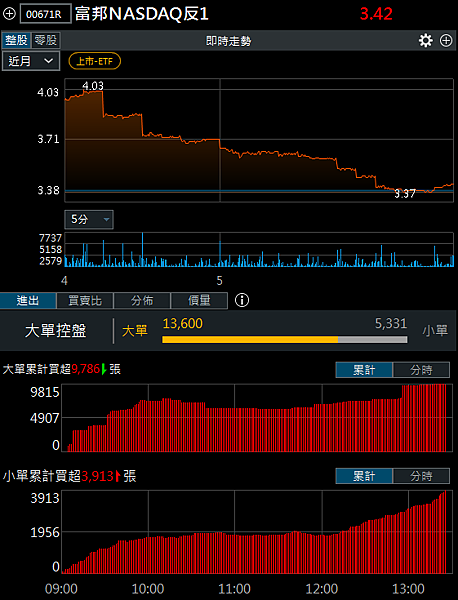Screen dimensions: 458x600
Task: Switch to 整股 whole-share mode
Action: [x=16, y=40]
